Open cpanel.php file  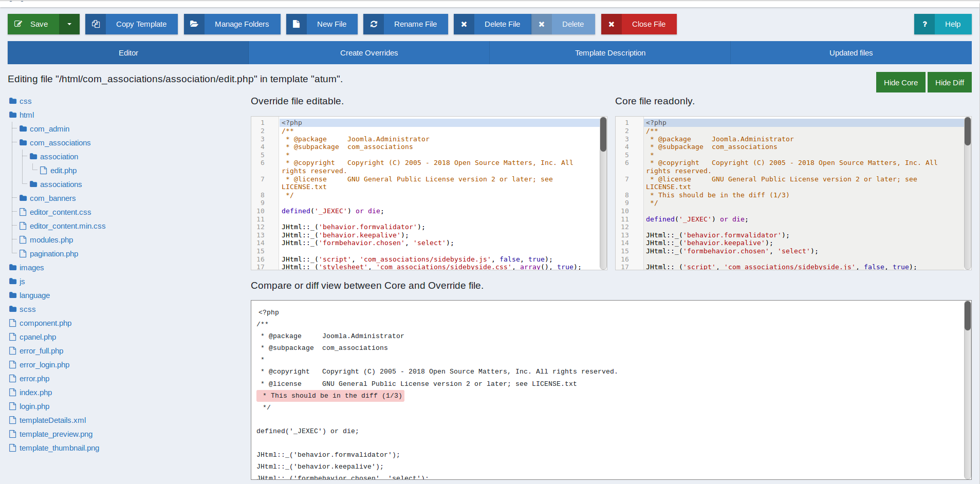pyautogui.click(x=33, y=337)
